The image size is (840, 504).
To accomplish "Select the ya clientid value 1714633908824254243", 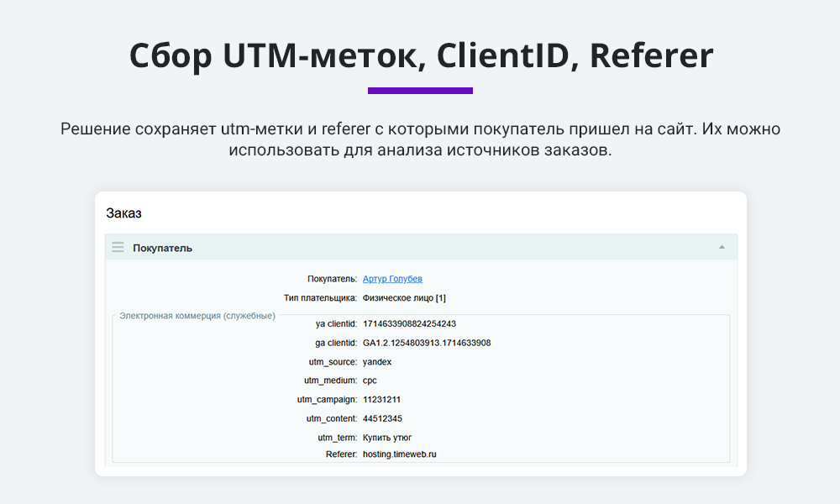I will coord(409,323).
